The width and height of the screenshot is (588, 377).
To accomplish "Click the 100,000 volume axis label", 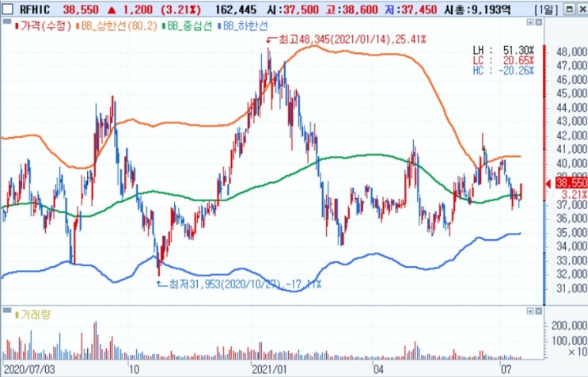I will click(x=569, y=341).
